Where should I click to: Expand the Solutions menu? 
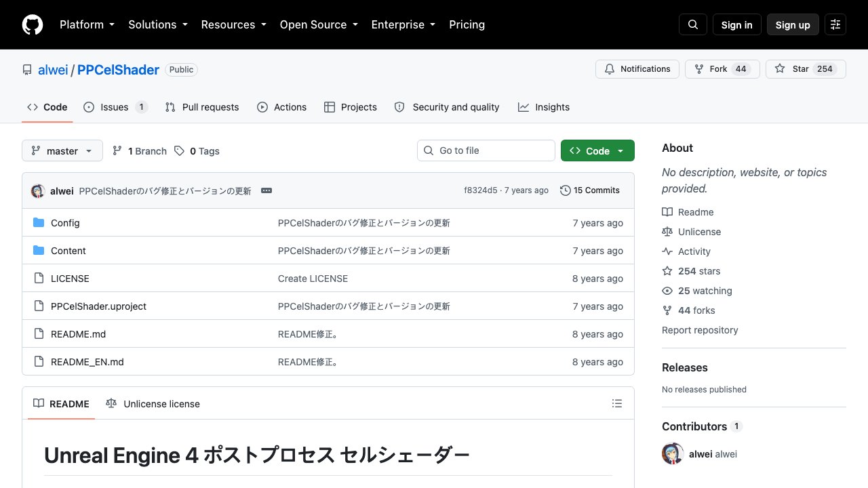(158, 24)
